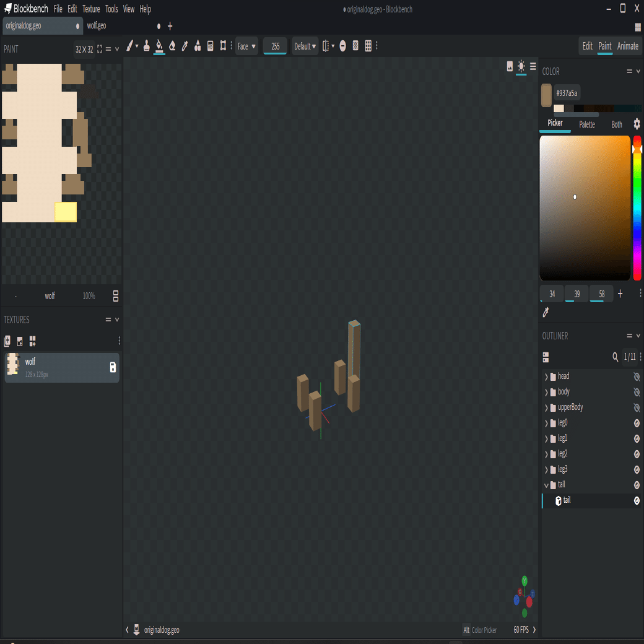The height and width of the screenshot is (644, 644).
Task: Click the wolf texture save status icon
Action: click(x=113, y=367)
